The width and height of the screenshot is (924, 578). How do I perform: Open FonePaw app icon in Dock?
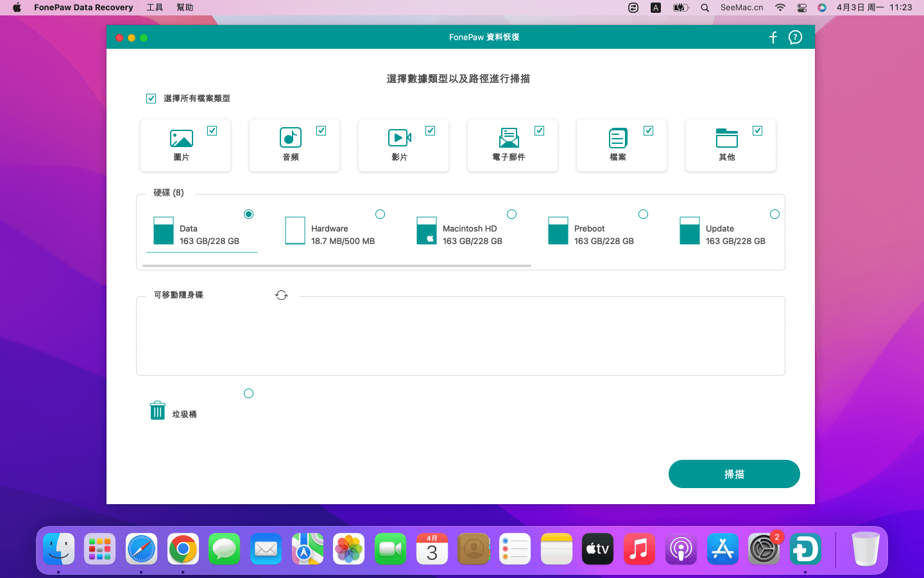click(x=805, y=550)
